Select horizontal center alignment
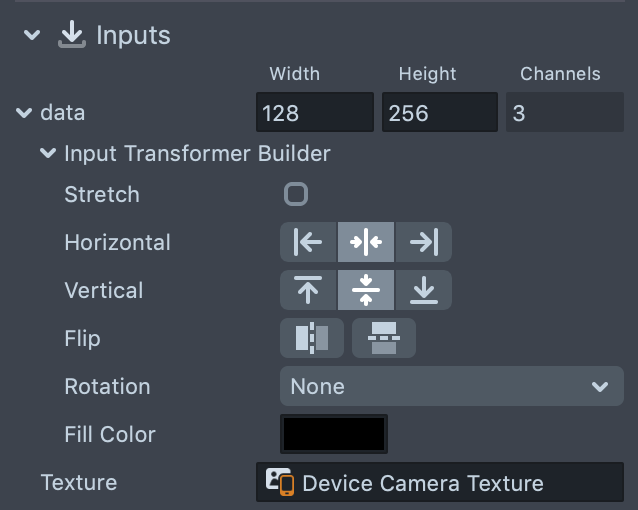Image resolution: width=638 pixels, height=510 pixels. coord(366,242)
